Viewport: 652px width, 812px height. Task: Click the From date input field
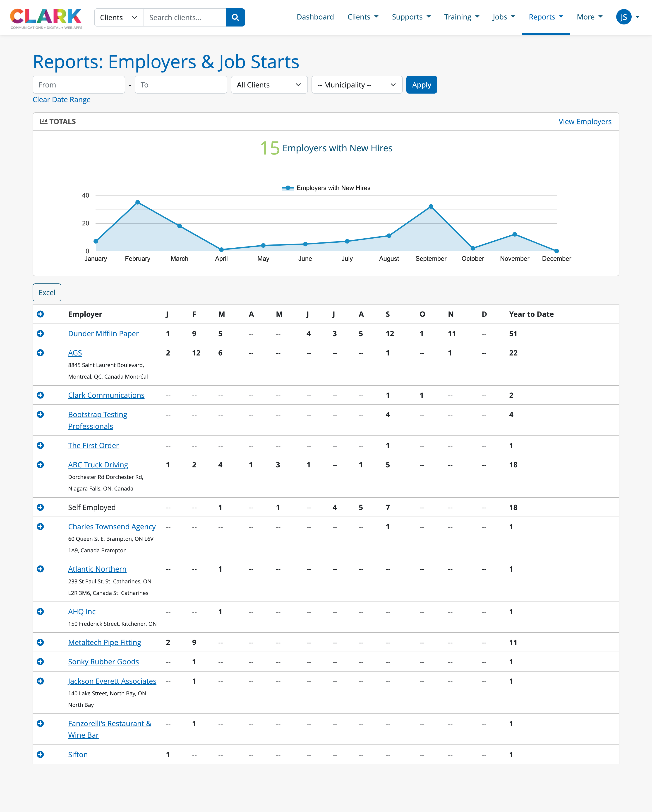pos(79,85)
